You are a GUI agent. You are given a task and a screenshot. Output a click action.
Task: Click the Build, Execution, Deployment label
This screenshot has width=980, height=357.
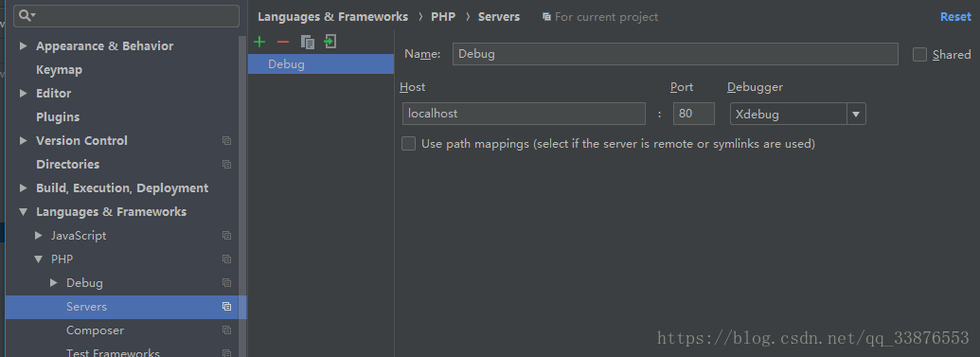(x=122, y=188)
